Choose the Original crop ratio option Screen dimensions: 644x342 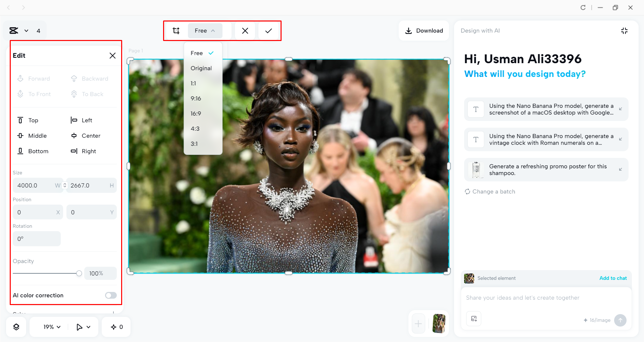203,68
